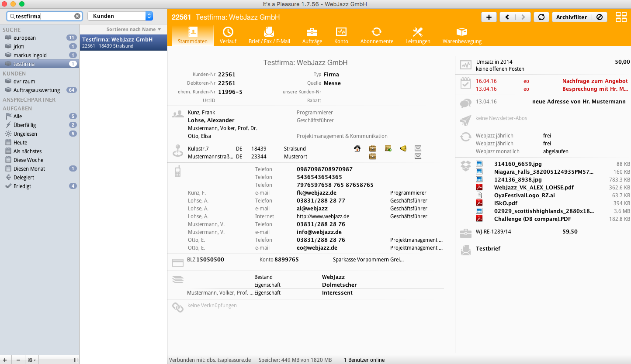The image size is (631, 364).
Task: Show Diesen Monat tasks
Action: 39,168
